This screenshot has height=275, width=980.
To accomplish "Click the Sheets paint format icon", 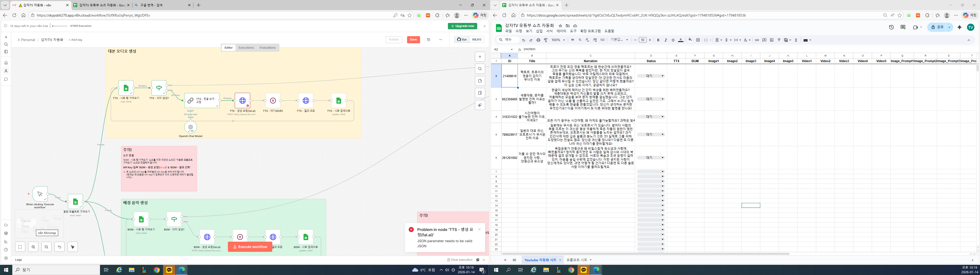I will [x=546, y=40].
